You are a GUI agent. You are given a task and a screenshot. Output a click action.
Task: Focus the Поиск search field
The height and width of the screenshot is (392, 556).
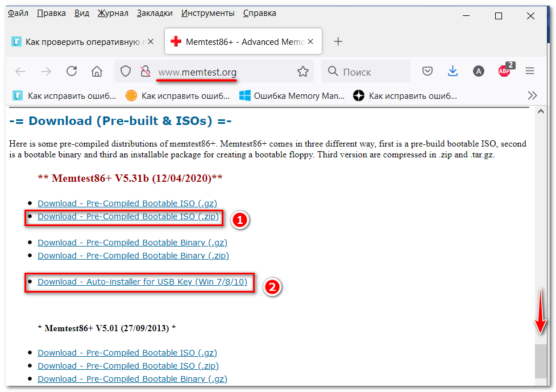tap(366, 71)
